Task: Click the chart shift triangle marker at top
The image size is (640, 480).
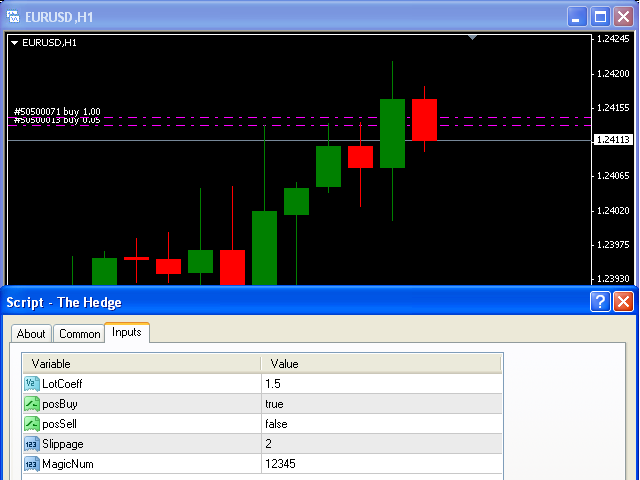Action: 473,38
